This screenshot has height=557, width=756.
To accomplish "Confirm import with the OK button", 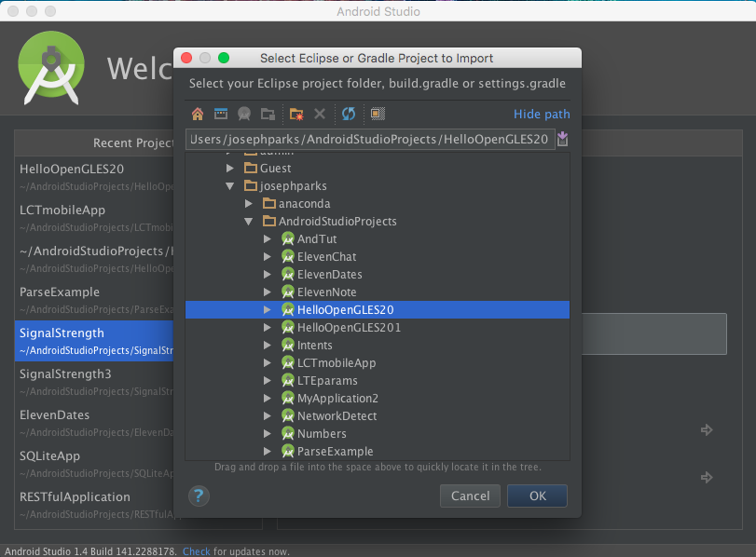I will tap(538, 496).
